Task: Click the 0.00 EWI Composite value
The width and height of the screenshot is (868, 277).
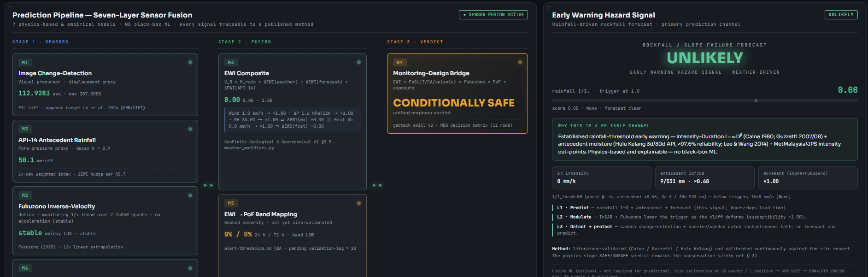Action: [x=232, y=100]
